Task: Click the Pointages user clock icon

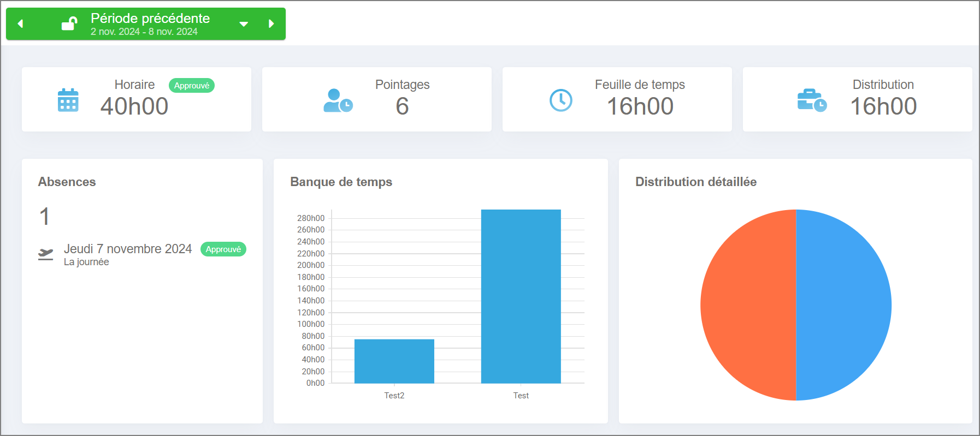Action: pos(338,100)
